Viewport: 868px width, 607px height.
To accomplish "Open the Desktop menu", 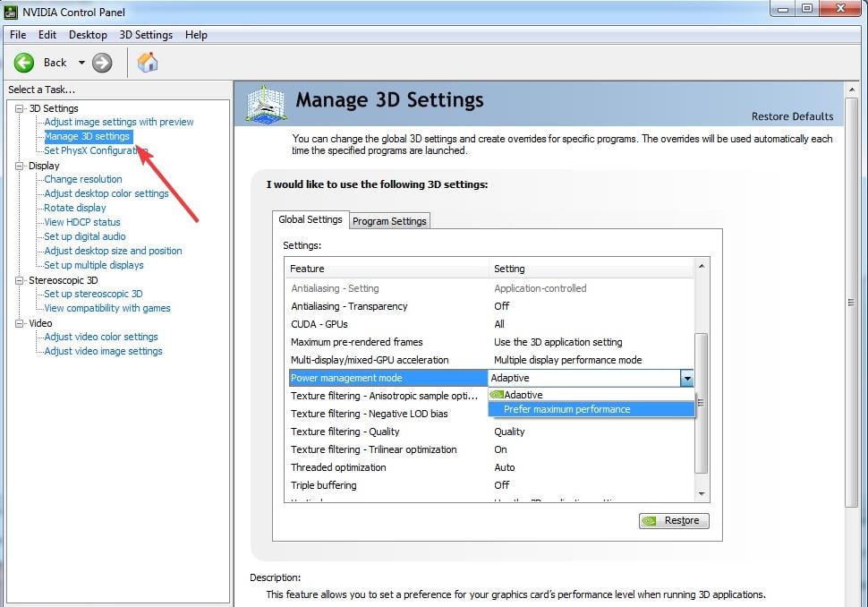I will pyautogui.click(x=88, y=34).
